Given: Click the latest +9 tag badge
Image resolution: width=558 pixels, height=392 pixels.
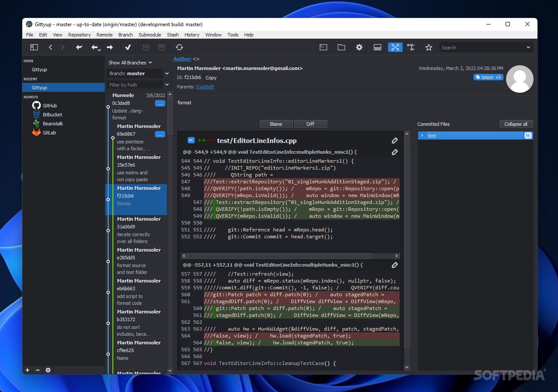Looking at the screenshot, I should (x=488, y=77).
